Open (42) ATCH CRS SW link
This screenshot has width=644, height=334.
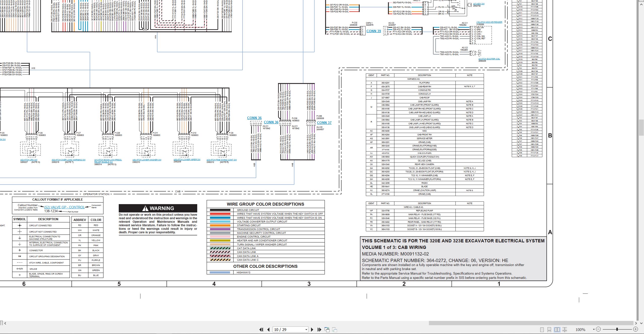(29, 160)
